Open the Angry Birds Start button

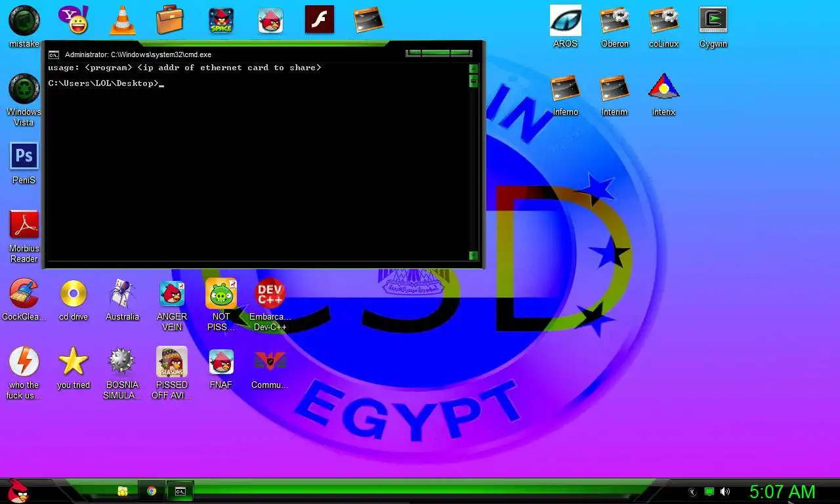tap(18, 491)
